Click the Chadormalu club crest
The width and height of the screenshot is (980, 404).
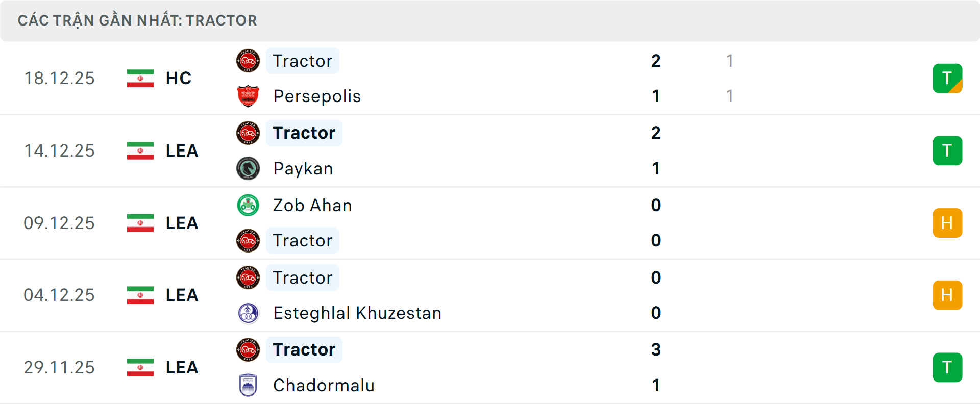point(248,385)
